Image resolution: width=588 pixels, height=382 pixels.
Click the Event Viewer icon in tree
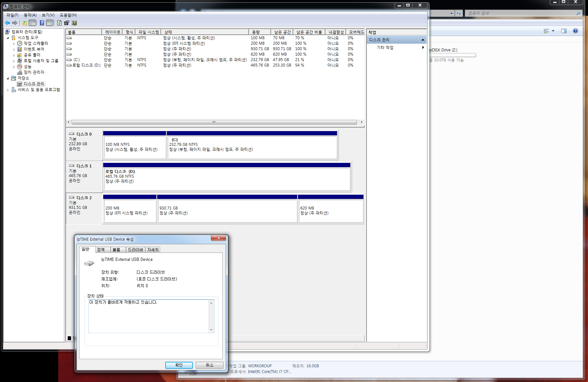[20, 49]
